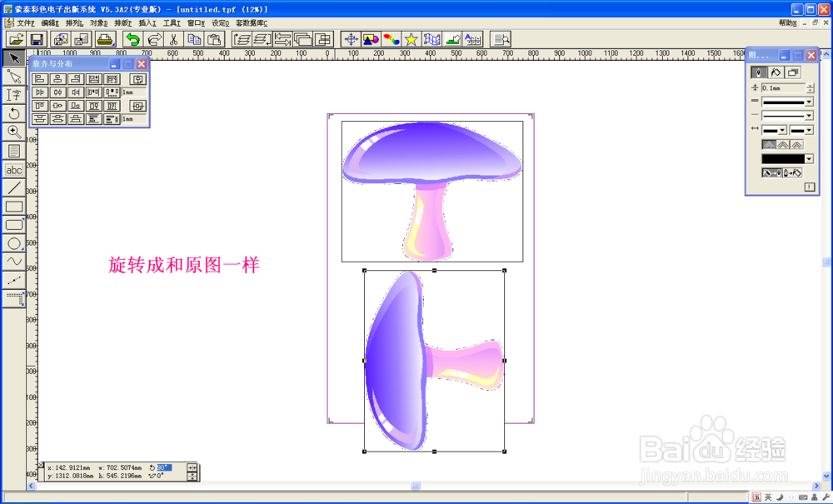This screenshot has width=833, height=504.
Task: Apply left alignment in 靠齐与分布 panel
Action: point(41,78)
